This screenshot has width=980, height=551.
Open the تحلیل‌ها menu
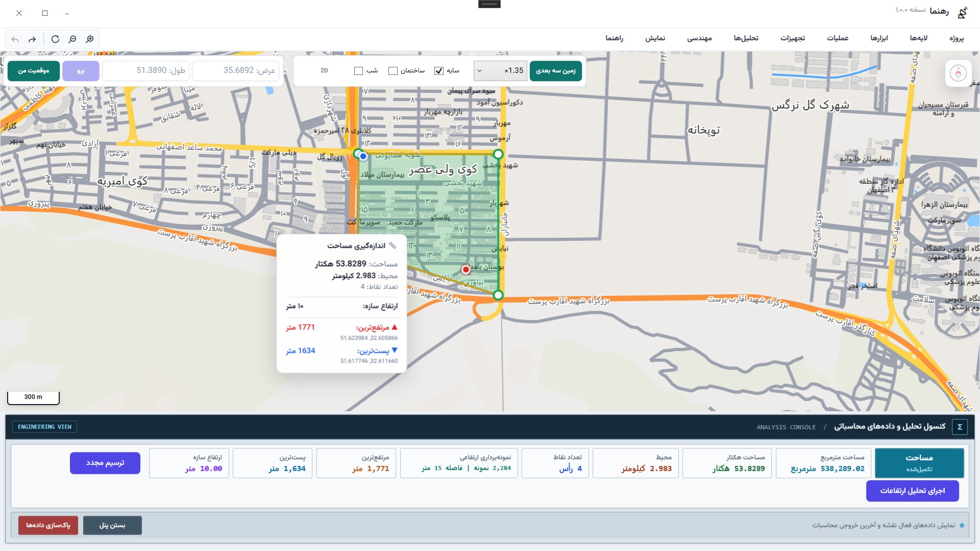[746, 38]
